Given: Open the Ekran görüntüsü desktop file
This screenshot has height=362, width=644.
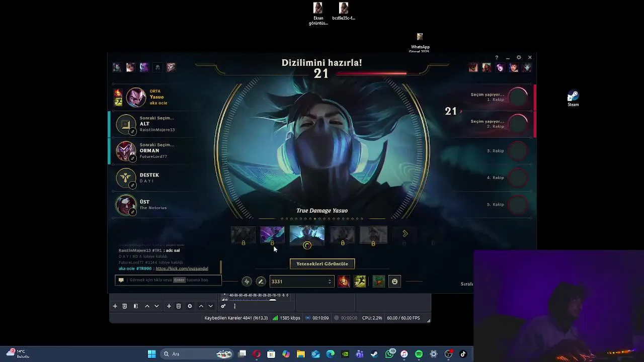Looking at the screenshot, I should (318, 14).
